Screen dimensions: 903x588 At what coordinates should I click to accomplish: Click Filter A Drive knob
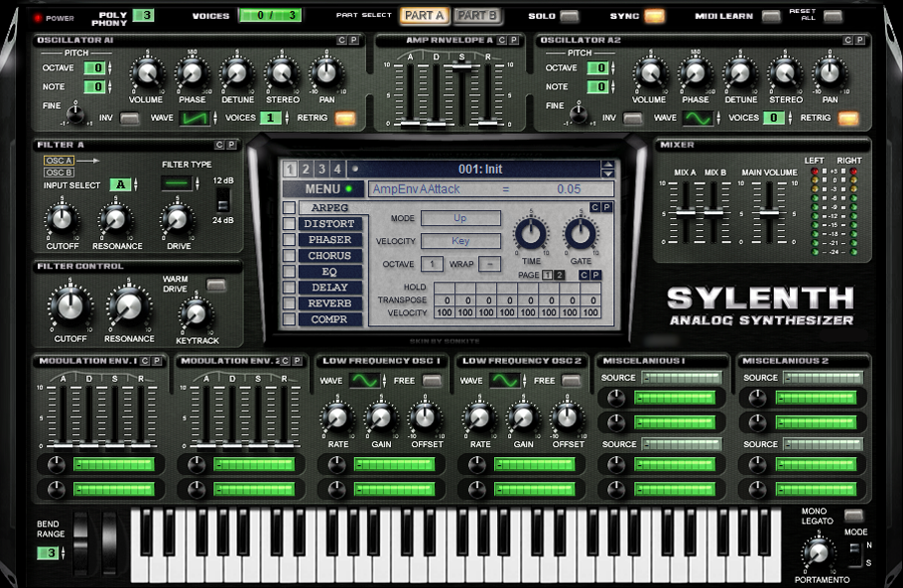pos(177,219)
